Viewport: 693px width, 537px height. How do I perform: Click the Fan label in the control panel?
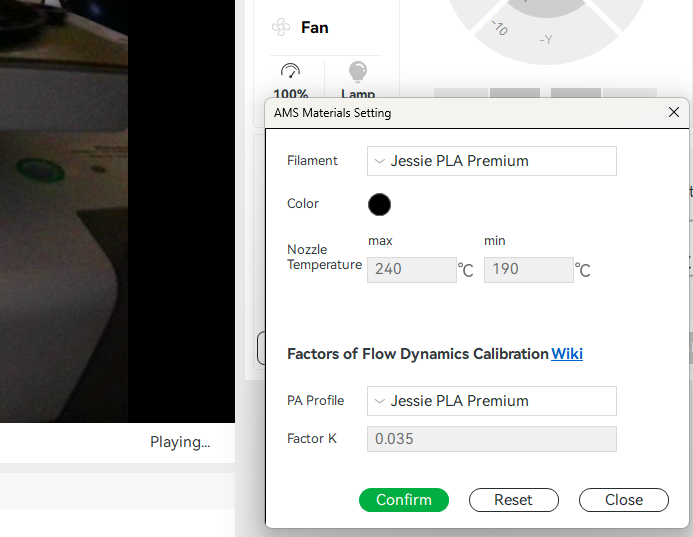click(315, 27)
